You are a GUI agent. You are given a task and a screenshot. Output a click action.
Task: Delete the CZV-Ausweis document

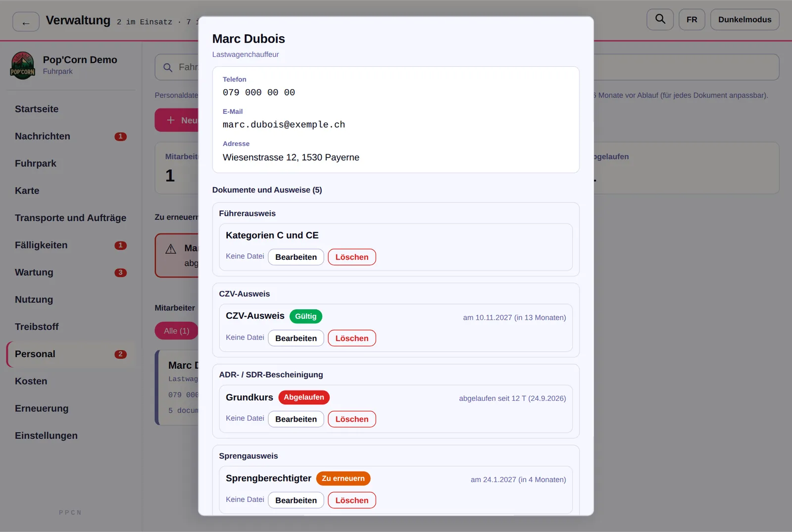(352, 338)
